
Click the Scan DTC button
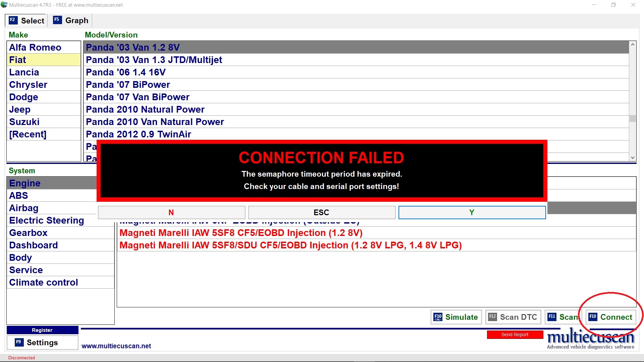tap(513, 317)
